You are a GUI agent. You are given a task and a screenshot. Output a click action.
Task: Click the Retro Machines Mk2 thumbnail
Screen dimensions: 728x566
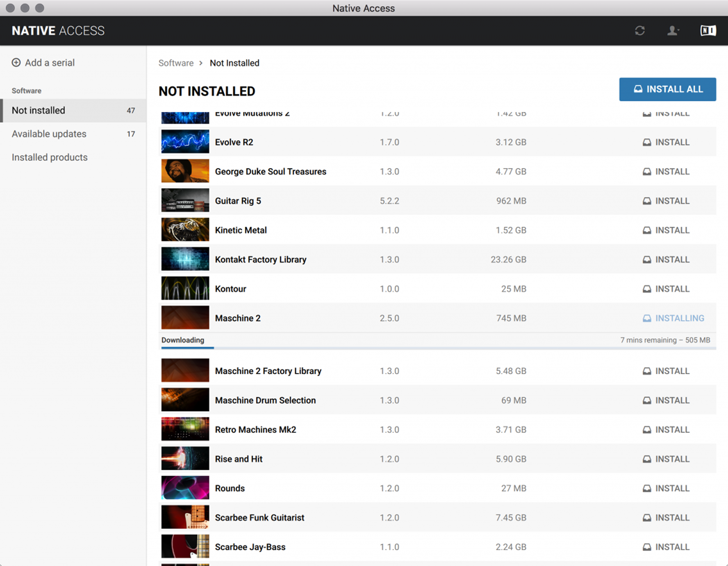(185, 429)
